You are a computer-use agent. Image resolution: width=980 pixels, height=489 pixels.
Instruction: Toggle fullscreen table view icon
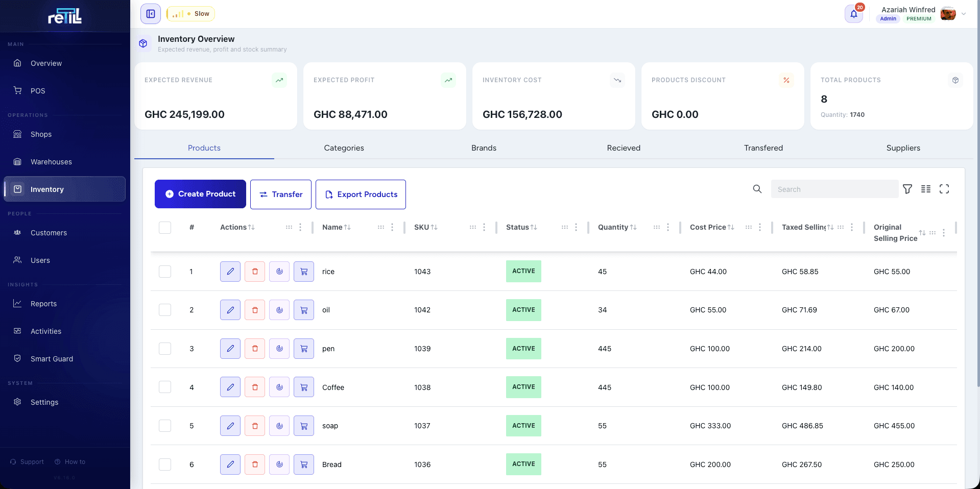[x=944, y=189]
